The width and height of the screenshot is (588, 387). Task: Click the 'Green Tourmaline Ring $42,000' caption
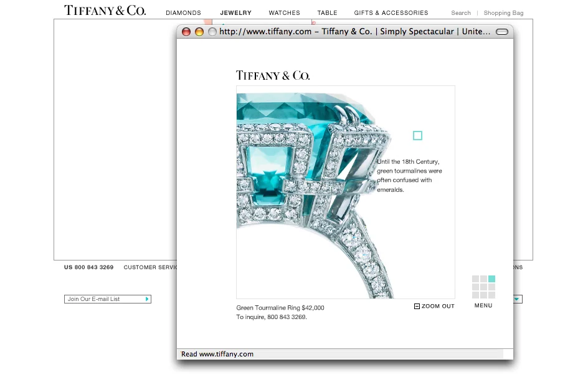pyautogui.click(x=280, y=308)
